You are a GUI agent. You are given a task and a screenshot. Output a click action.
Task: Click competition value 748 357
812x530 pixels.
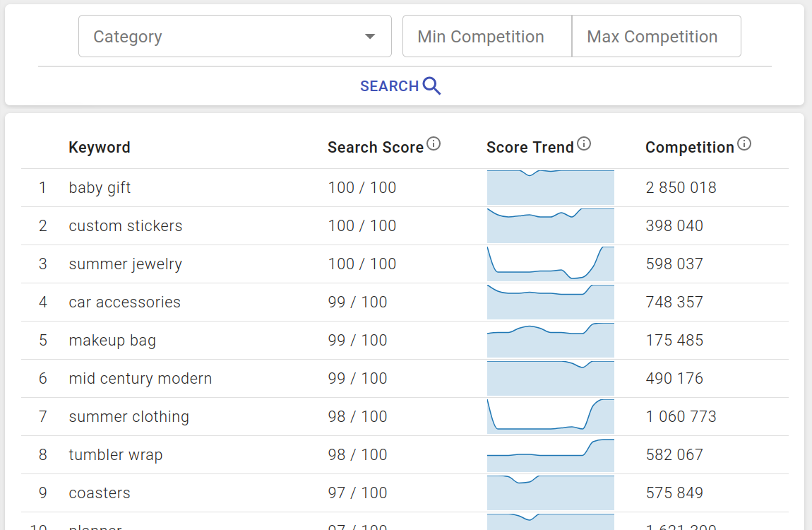pos(674,302)
